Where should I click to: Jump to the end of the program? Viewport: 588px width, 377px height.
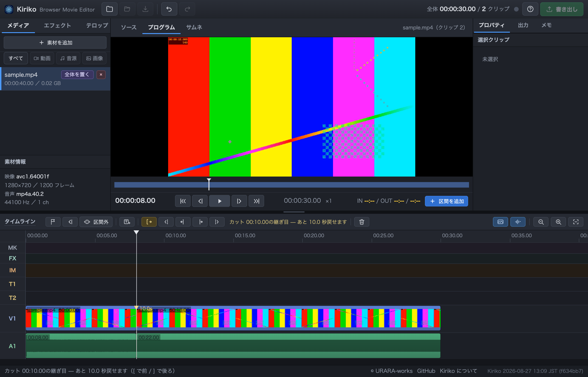(x=256, y=201)
